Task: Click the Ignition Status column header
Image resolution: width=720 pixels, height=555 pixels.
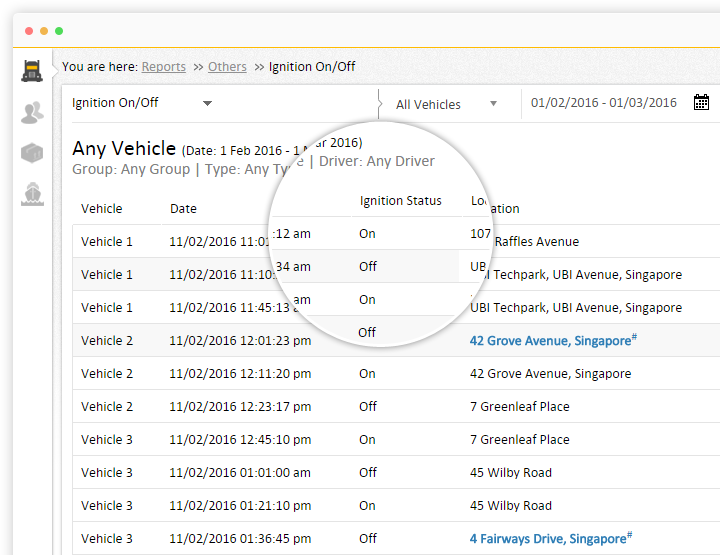Action: click(x=400, y=201)
